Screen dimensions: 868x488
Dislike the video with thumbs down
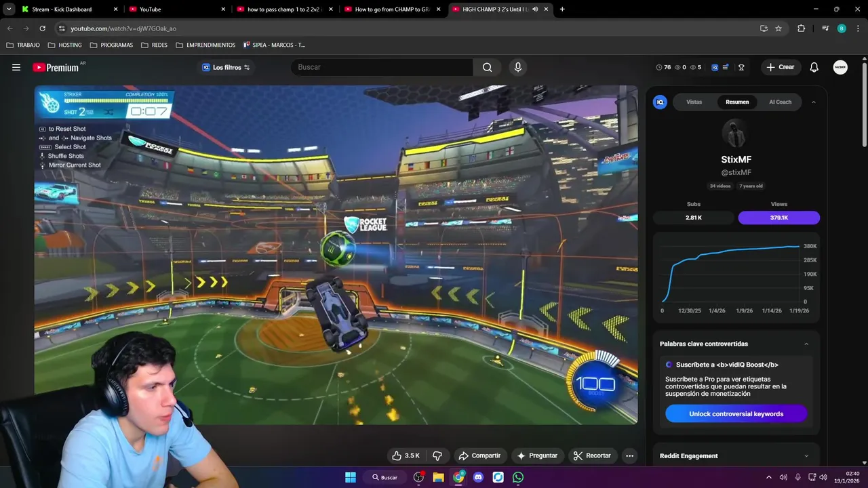(437, 455)
